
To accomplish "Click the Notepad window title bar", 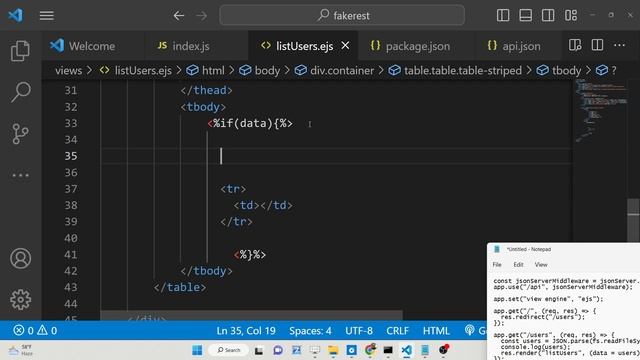I will [563, 249].
